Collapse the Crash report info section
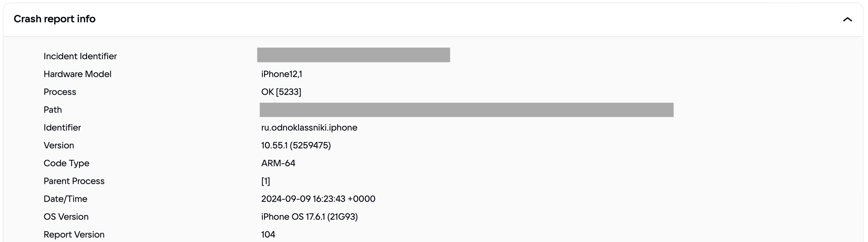The image size is (868, 242). [x=847, y=19]
